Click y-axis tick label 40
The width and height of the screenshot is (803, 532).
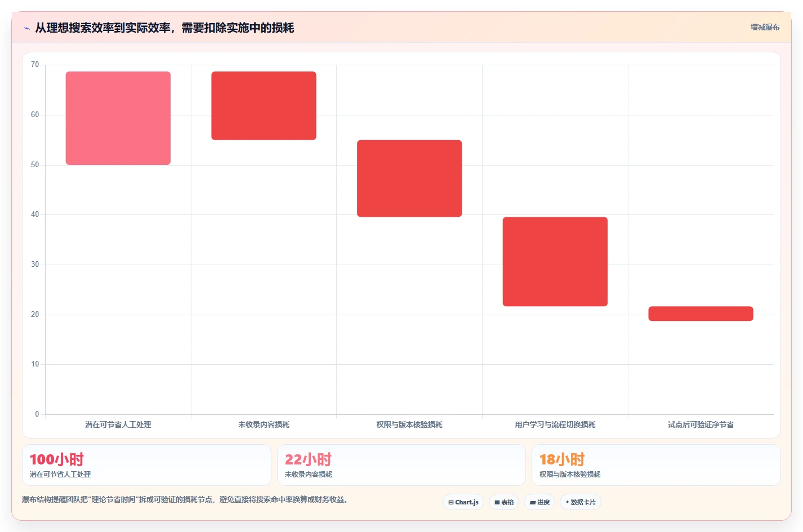(x=35, y=214)
